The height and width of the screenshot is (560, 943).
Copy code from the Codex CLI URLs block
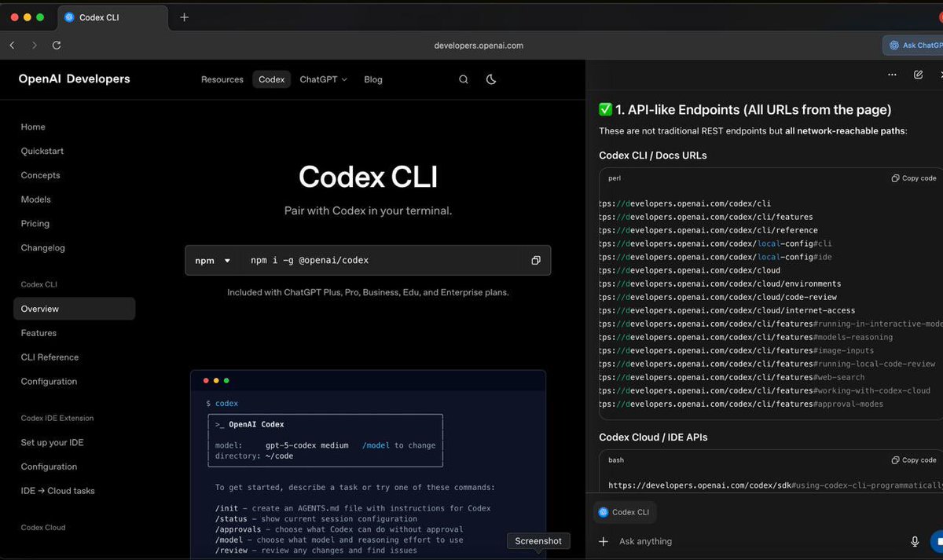click(913, 178)
